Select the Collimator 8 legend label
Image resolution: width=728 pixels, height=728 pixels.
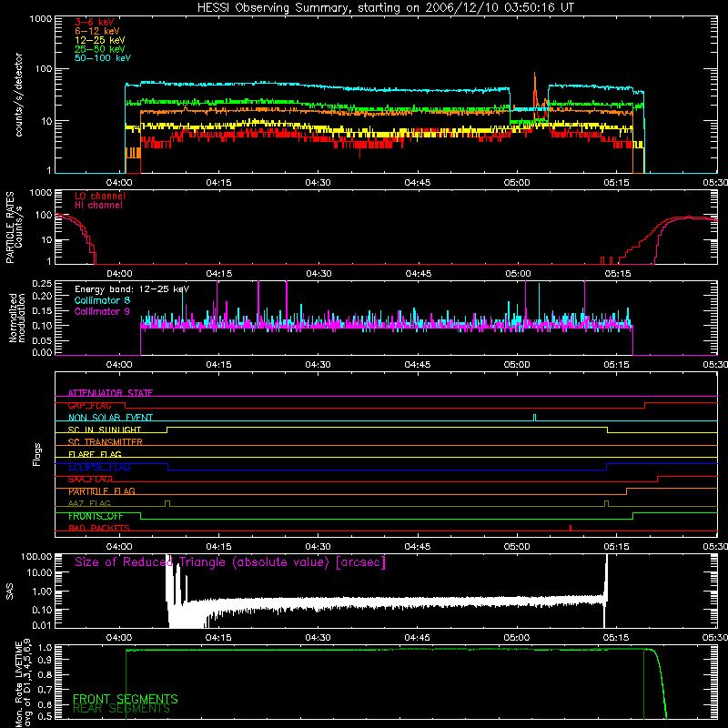point(102,300)
